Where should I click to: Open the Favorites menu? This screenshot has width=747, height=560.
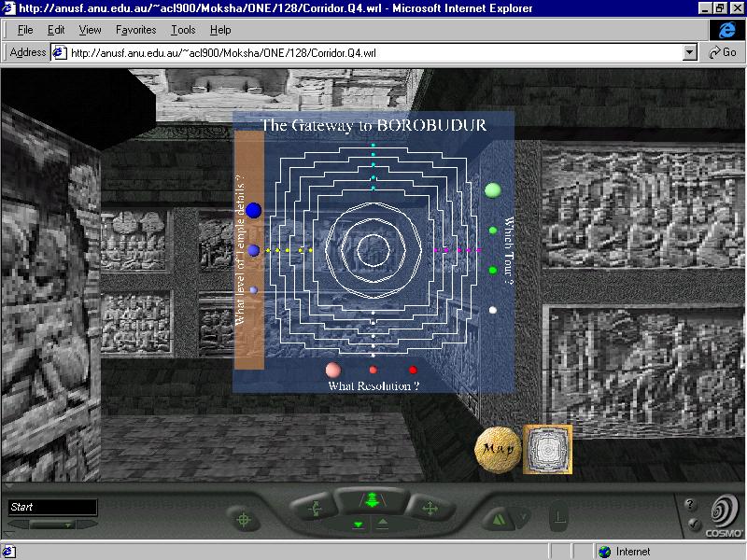point(135,30)
